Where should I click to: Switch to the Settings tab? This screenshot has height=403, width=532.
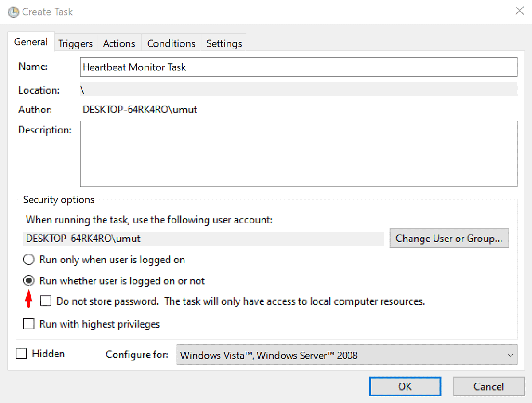pyautogui.click(x=224, y=43)
